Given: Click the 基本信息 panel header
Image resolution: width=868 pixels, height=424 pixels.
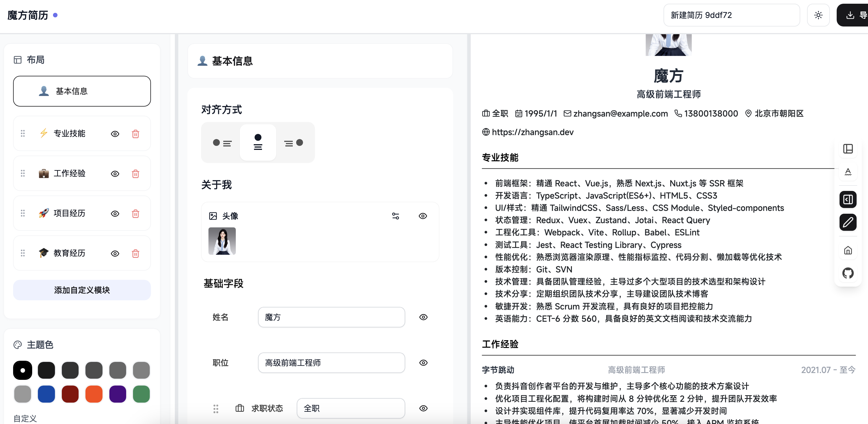Looking at the screenshot, I should click(320, 61).
